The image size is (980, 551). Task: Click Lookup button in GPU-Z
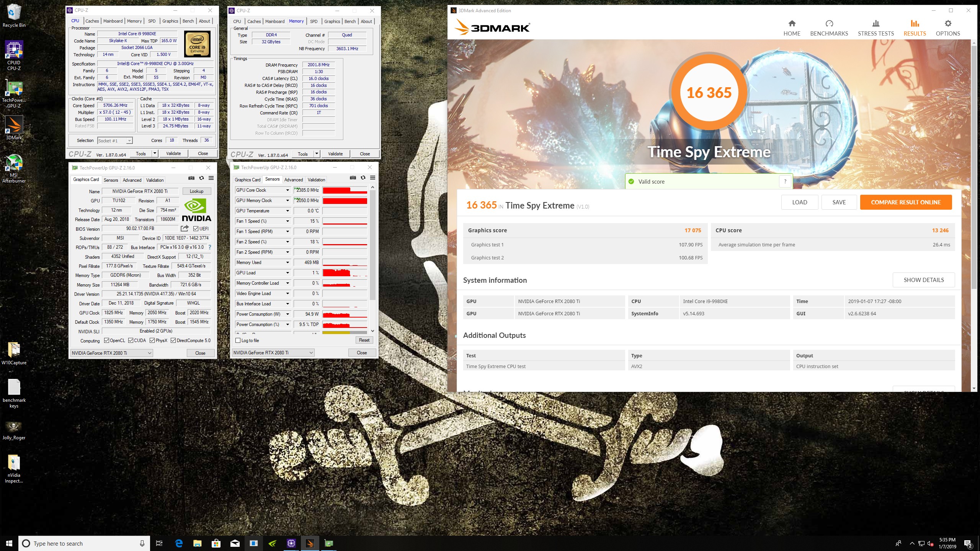point(196,191)
